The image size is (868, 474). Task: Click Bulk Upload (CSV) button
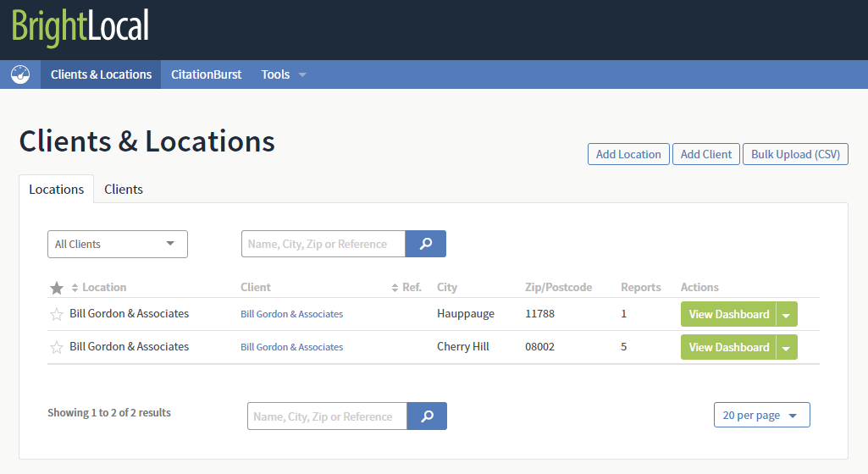[795, 154]
